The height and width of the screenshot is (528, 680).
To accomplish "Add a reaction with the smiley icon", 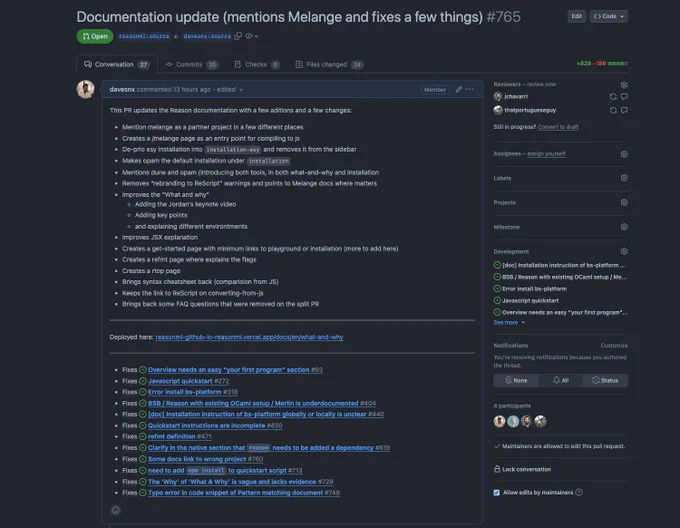I will click(115, 510).
